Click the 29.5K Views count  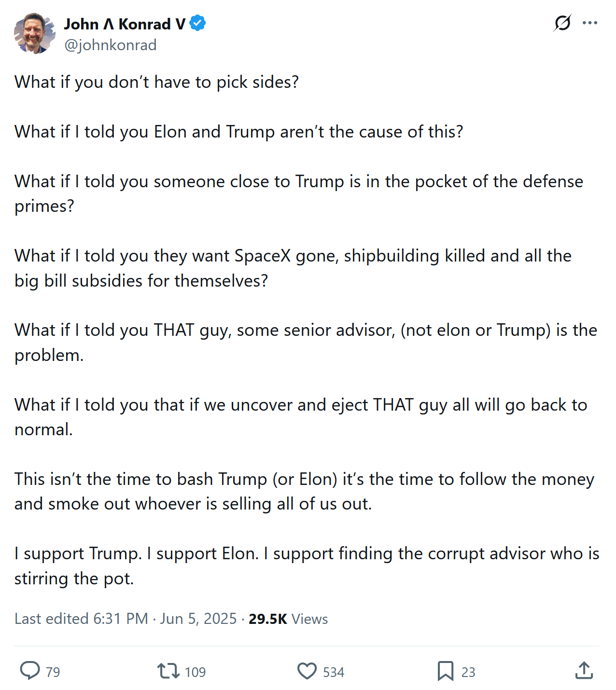pyautogui.click(x=288, y=619)
